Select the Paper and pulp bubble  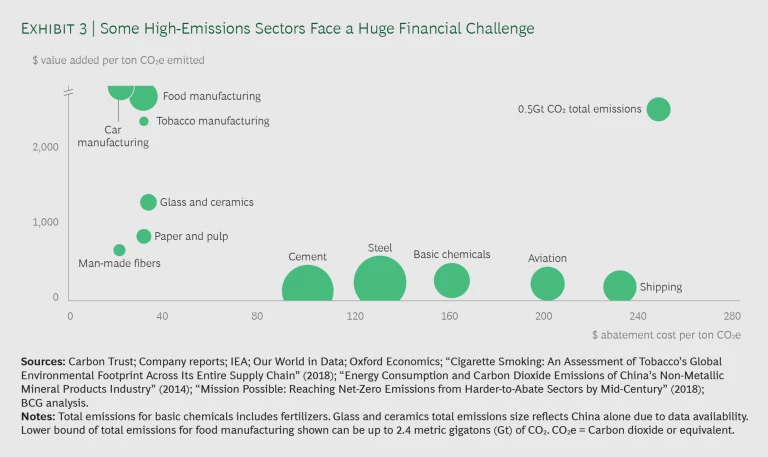point(144,237)
